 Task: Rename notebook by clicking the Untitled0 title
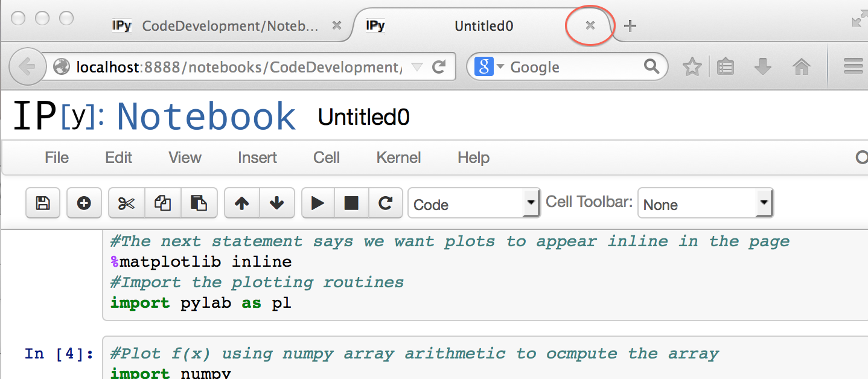tap(364, 117)
